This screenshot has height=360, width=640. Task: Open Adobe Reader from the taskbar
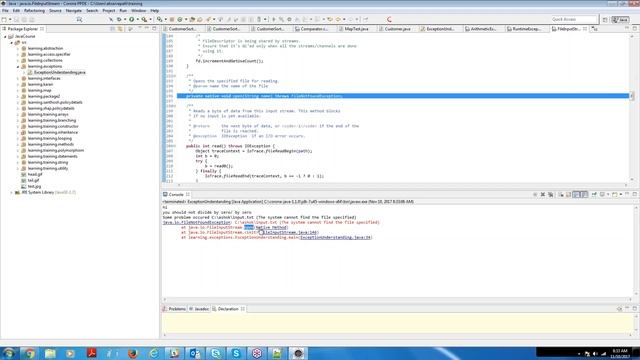coord(91,353)
